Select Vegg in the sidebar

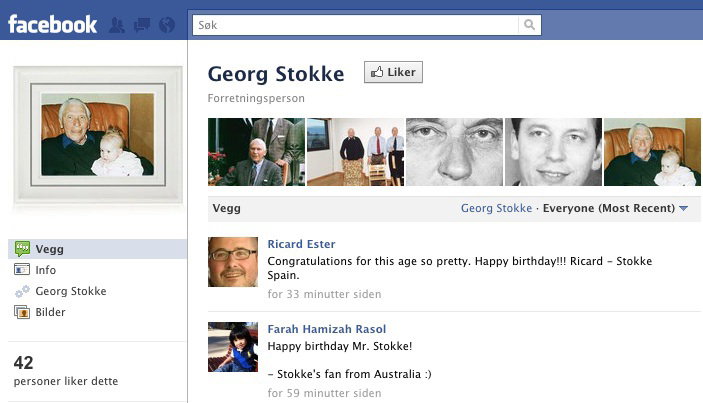pos(97,249)
